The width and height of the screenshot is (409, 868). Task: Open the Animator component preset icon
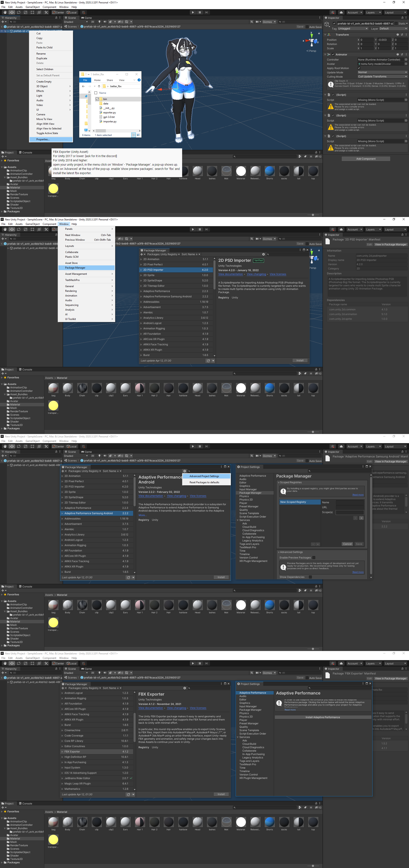click(402, 55)
